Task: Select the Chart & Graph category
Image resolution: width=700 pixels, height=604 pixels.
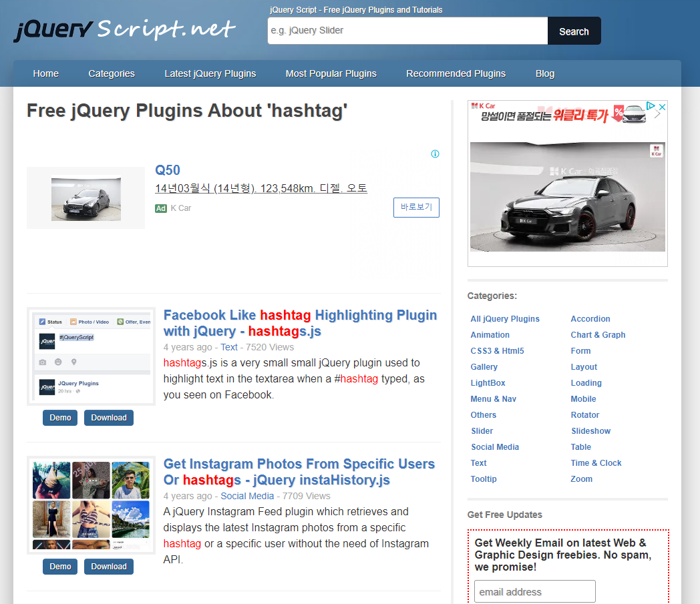Action: (598, 335)
